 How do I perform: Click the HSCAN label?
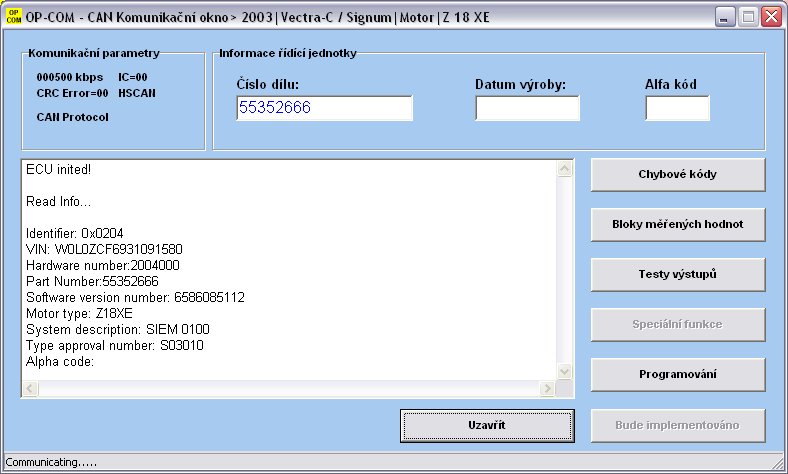(137, 93)
